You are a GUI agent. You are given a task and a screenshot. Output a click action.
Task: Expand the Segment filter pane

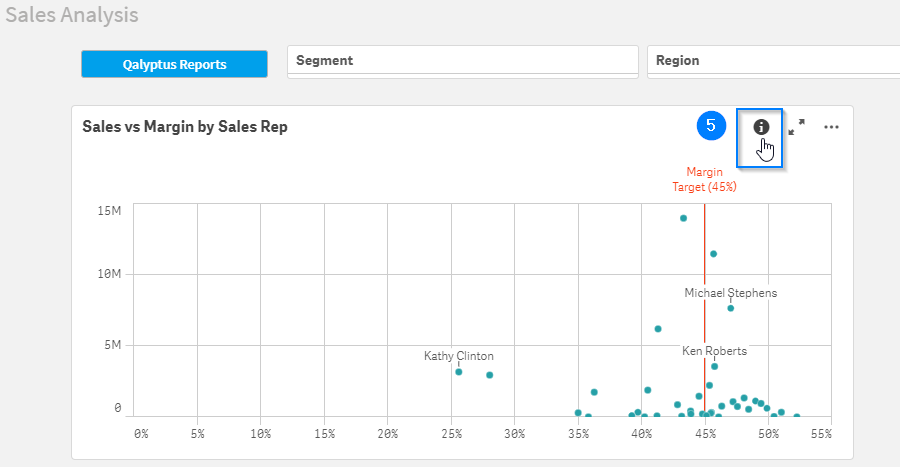click(x=463, y=61)
